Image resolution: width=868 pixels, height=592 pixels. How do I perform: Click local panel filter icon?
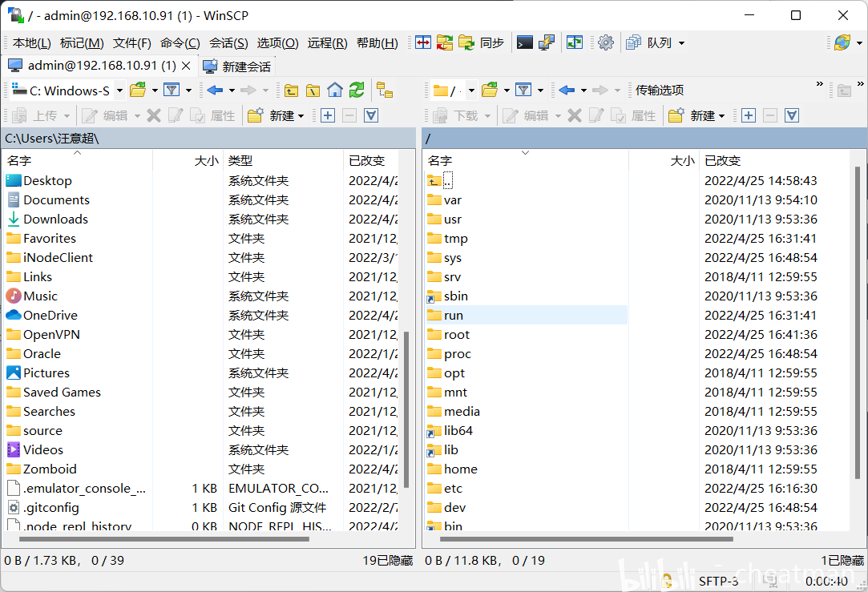pyautogui.click(x=172, y=91)
